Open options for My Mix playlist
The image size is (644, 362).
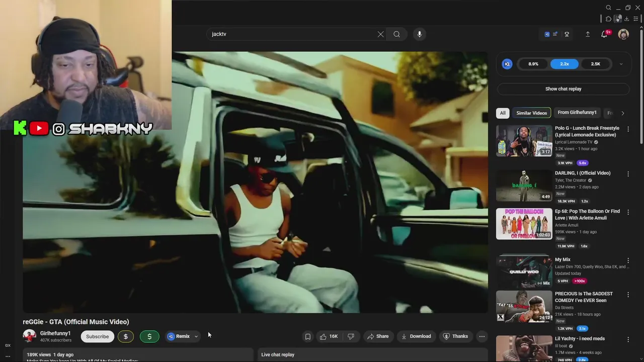628,260
